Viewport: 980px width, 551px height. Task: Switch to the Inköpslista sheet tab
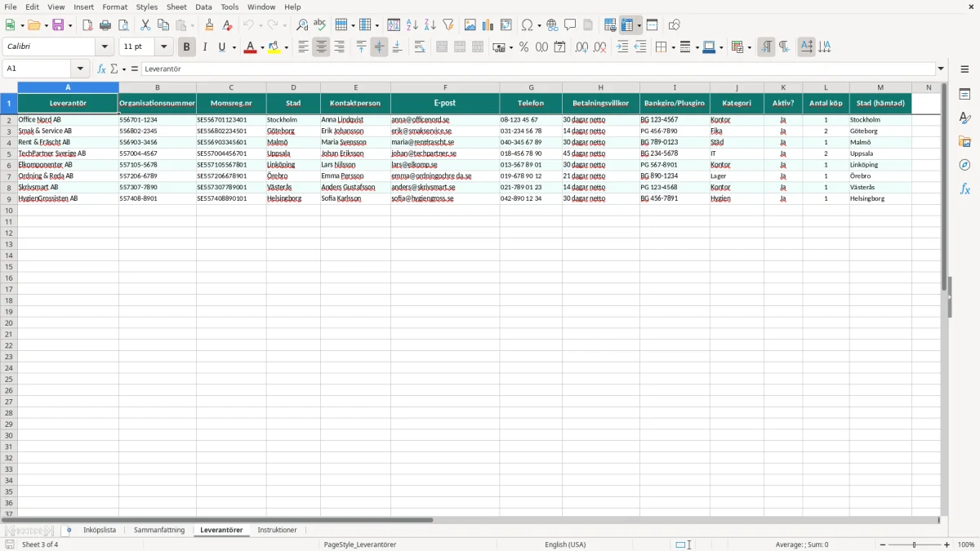pyautogui.click(x=100, y=530)
